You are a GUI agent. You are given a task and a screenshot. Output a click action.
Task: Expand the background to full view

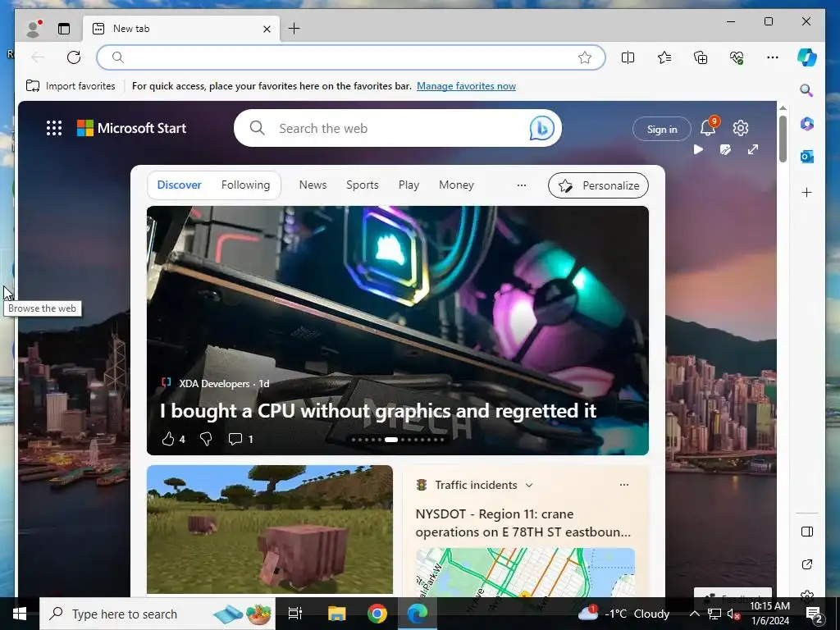pos(753,149)
